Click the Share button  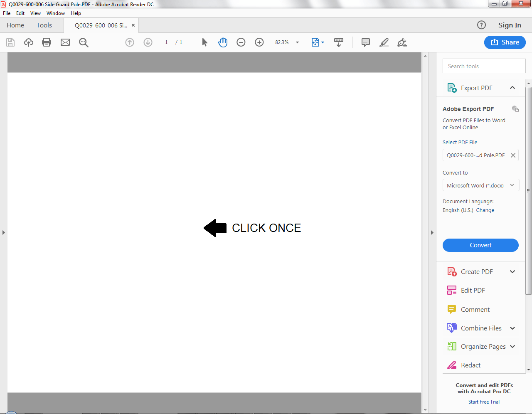(x=505, y=42)
